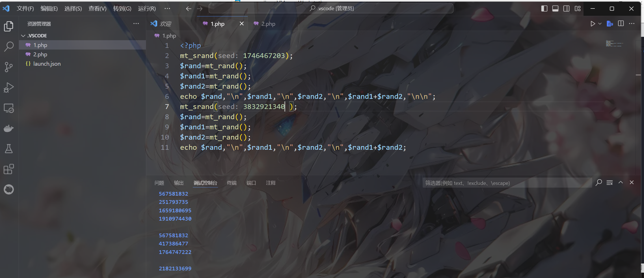Open the 运行(R) menu
This screenshot has width=644, height=278.
[147, 8]
